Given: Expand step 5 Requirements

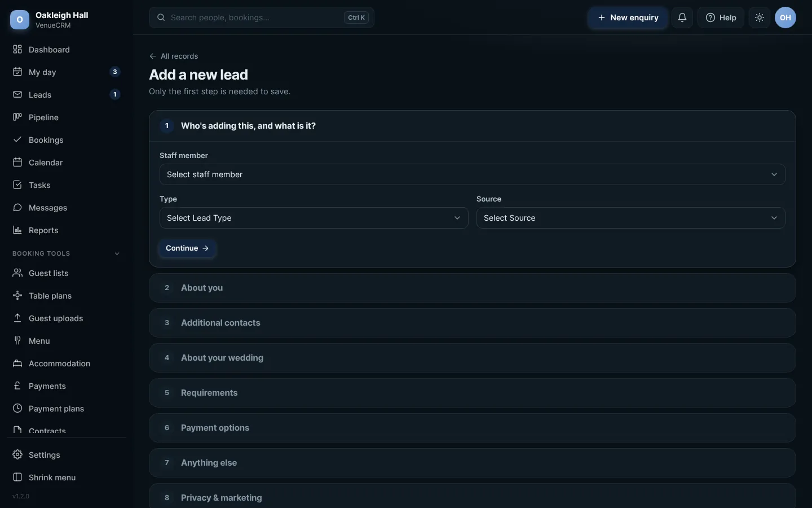Looking at the screenshot, I should point(473,393).
